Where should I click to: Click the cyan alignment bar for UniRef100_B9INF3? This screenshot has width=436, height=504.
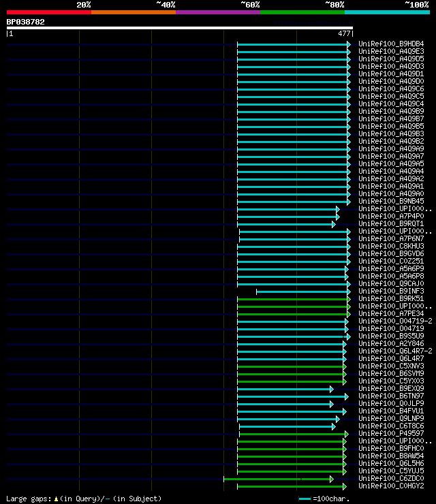pyautogui.click(x=303, y=292)
